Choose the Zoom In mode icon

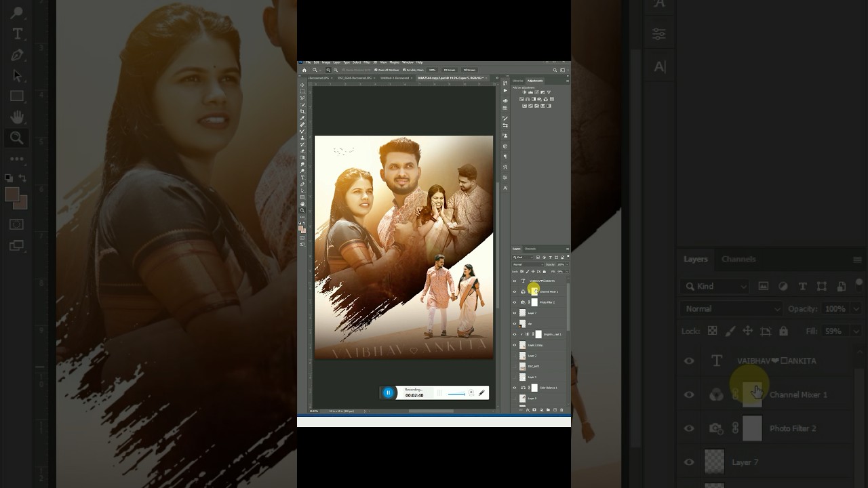point(328,70)
